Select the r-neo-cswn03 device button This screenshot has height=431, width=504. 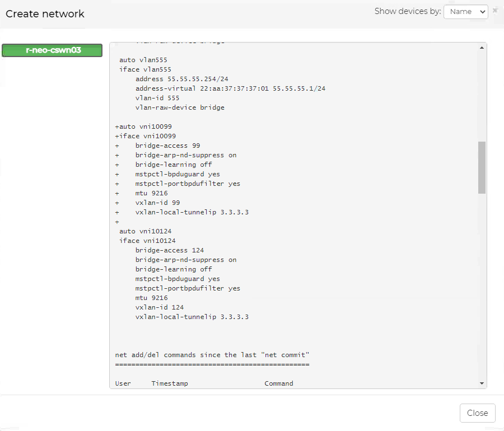point(52,50)
